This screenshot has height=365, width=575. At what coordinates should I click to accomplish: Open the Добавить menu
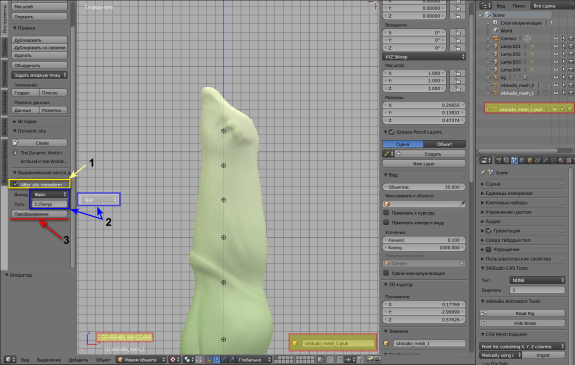[78, 360]
